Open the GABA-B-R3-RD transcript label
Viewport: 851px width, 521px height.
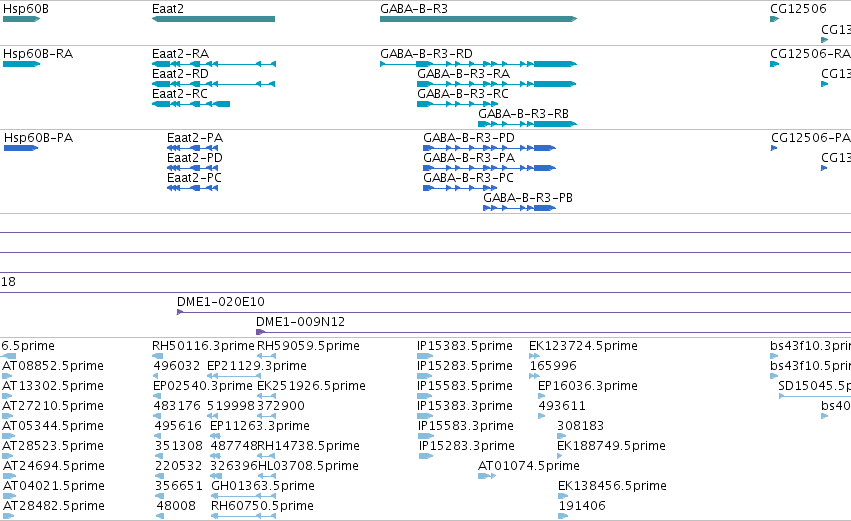pos(426,54)
